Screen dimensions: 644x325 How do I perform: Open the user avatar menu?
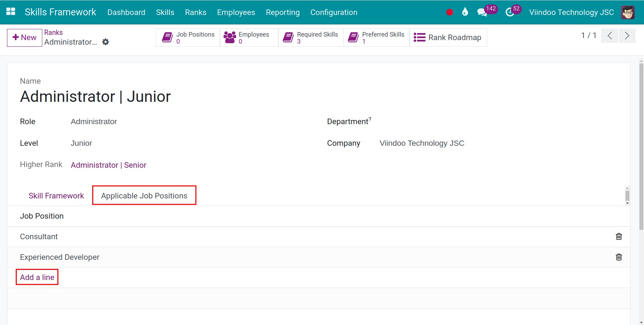click(628, 12)
